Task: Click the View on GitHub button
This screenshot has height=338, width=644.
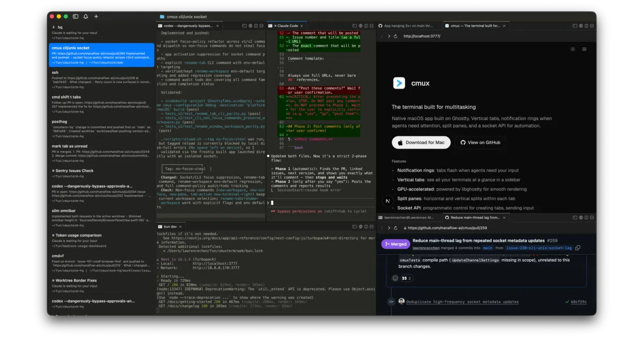Action: [480, 142]
